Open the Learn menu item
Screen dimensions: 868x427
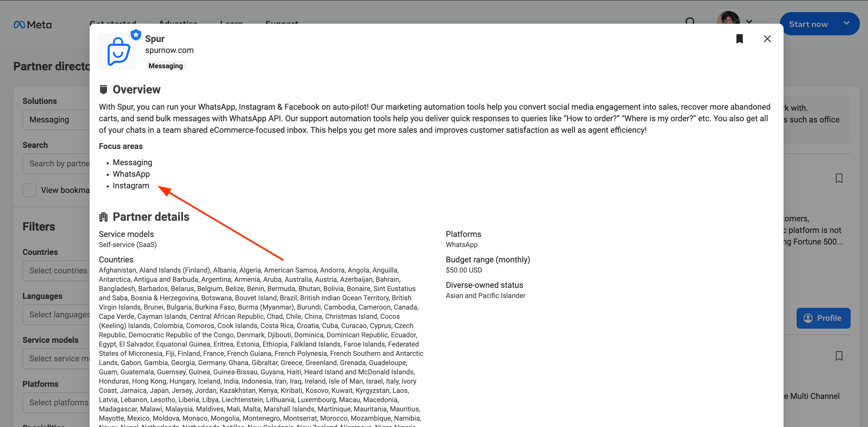(x=231, y=23)
